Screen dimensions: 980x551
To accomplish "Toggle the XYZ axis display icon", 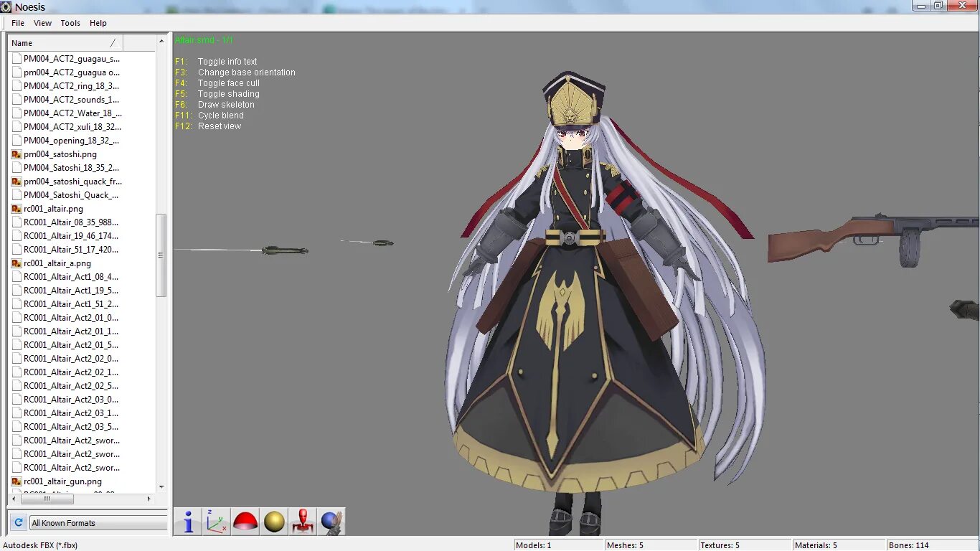I will 217,522.
